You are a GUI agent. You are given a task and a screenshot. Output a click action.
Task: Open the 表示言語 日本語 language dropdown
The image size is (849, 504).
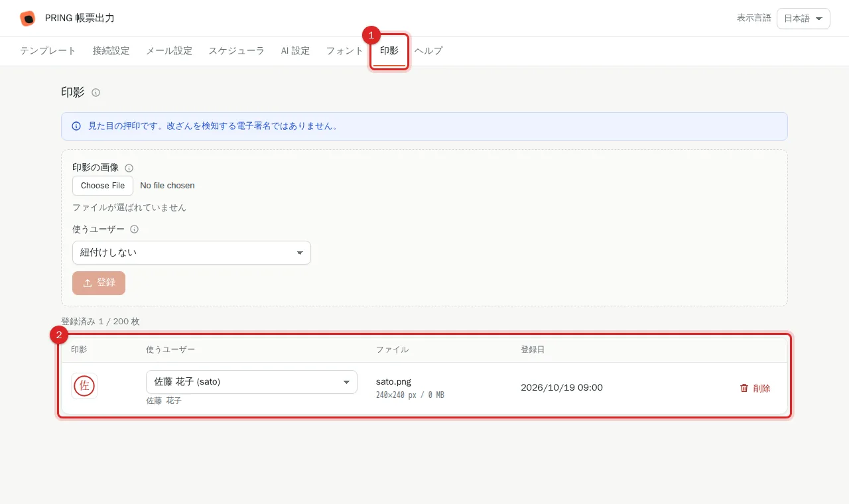pos(803,19)
